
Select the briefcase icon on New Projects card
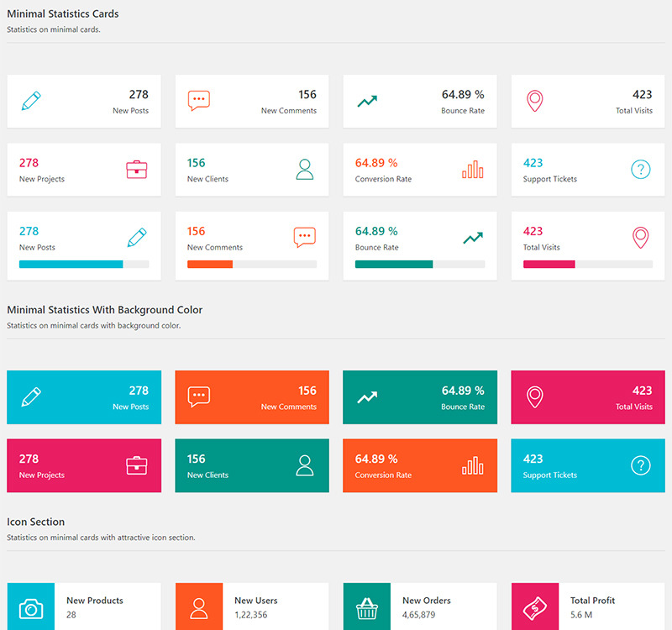point(136,168)
